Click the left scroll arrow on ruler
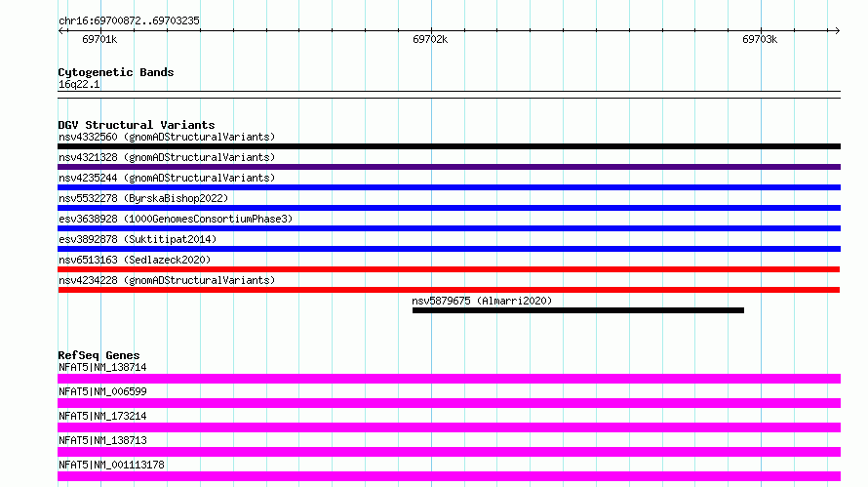The height and width of the screenshot is (487, 868). tap(61, 31)
